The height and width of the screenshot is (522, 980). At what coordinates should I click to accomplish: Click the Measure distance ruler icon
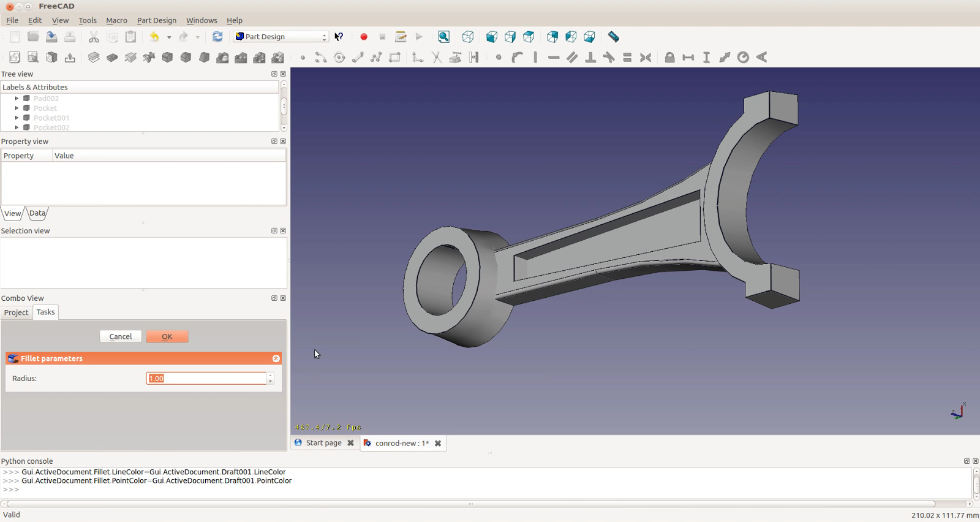pyautogui.click(x=613, y=37)
